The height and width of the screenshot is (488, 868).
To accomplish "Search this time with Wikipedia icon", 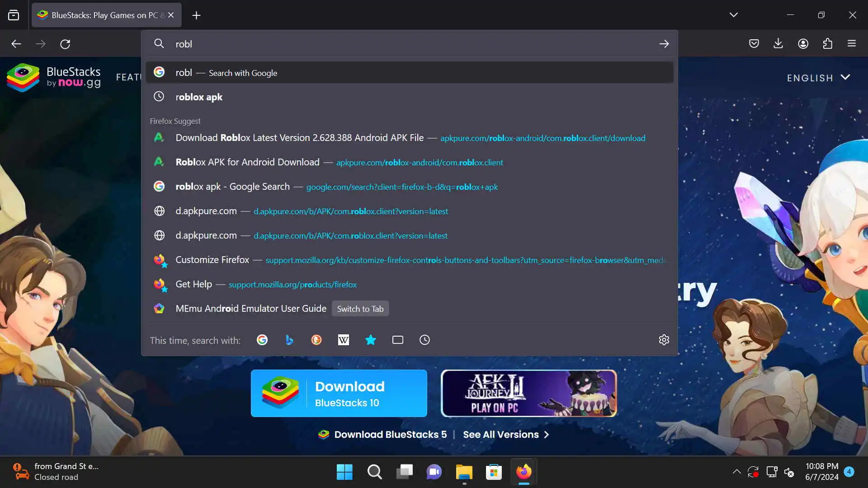I will point(344,340).
